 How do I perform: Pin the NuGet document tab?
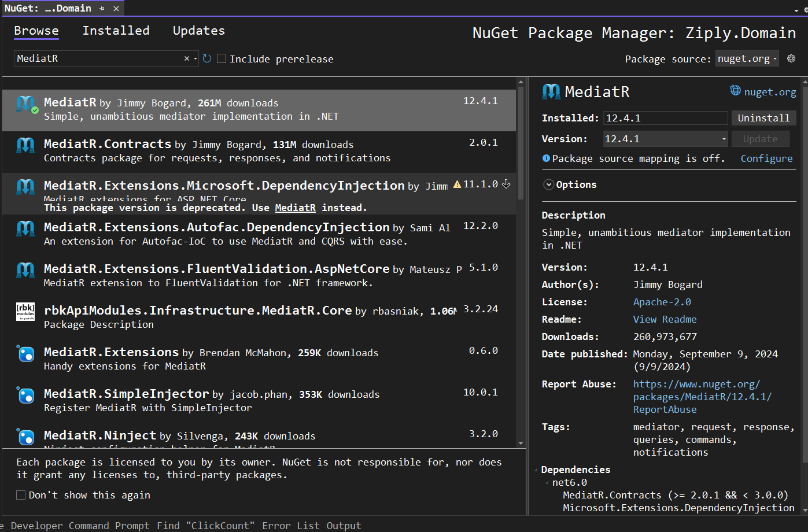102,8
